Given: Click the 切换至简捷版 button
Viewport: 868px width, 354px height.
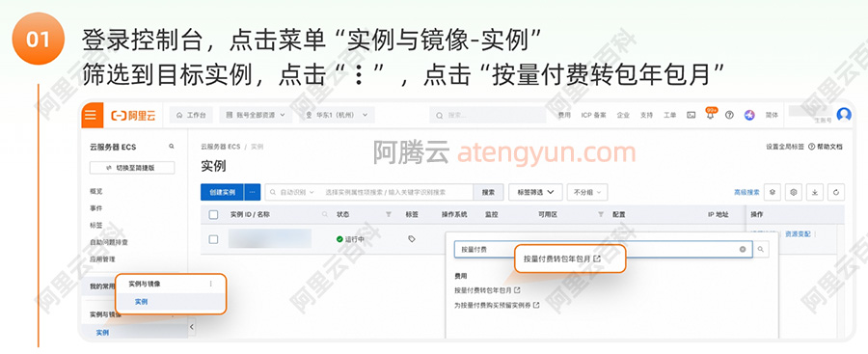Looking at the screenshot, I should click(x=132, y=168).
